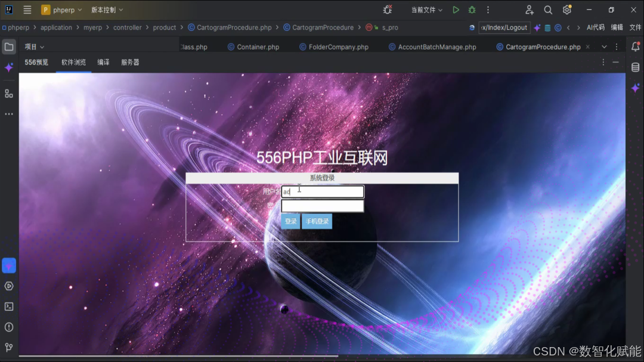Viewport: 644px width, 362px height.
Task: Open more run actions three-dot menu
Action: pyautogui.click(x=488, y=10)
